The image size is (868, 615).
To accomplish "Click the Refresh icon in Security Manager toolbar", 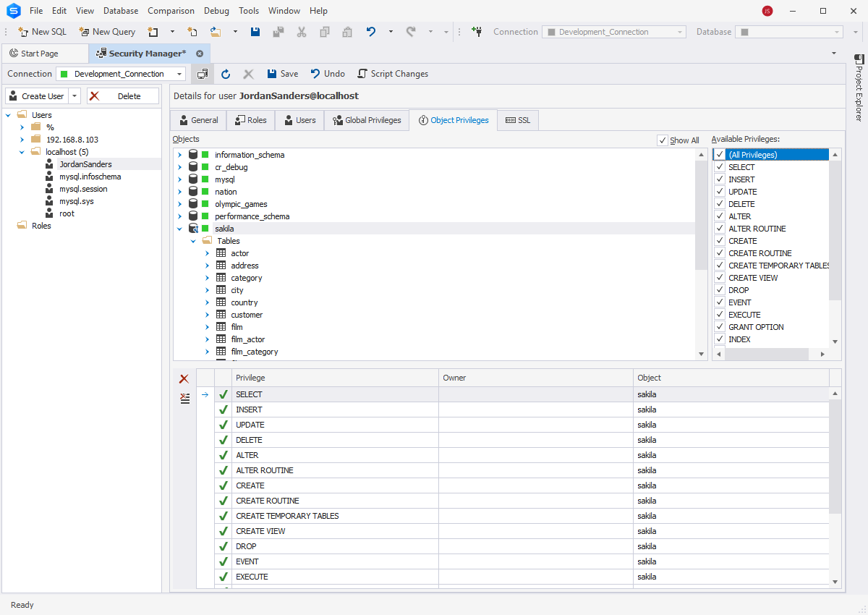I will tap(226, 74).
